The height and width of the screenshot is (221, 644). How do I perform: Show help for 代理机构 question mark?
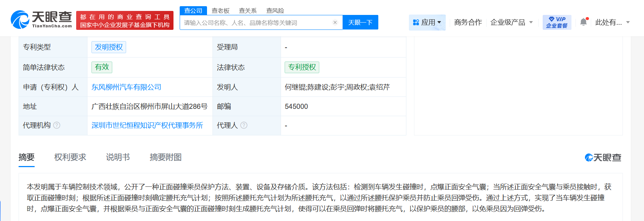[57, 125]
